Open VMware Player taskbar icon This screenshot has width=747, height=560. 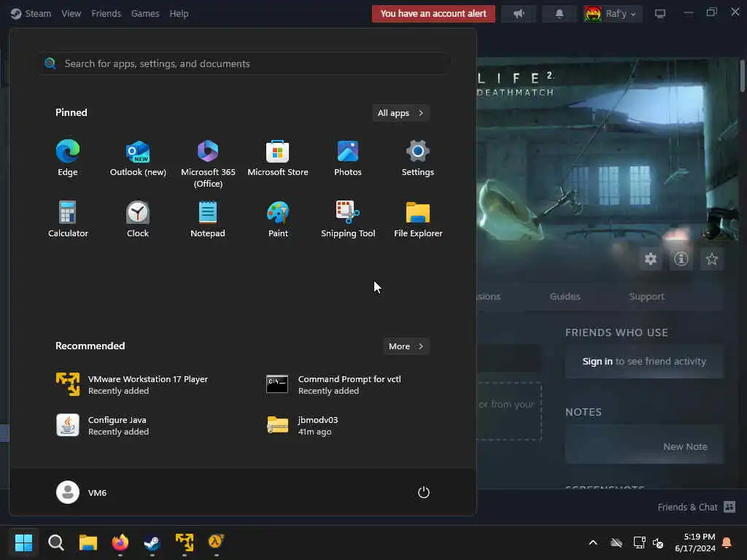click(x=184, y=542)
